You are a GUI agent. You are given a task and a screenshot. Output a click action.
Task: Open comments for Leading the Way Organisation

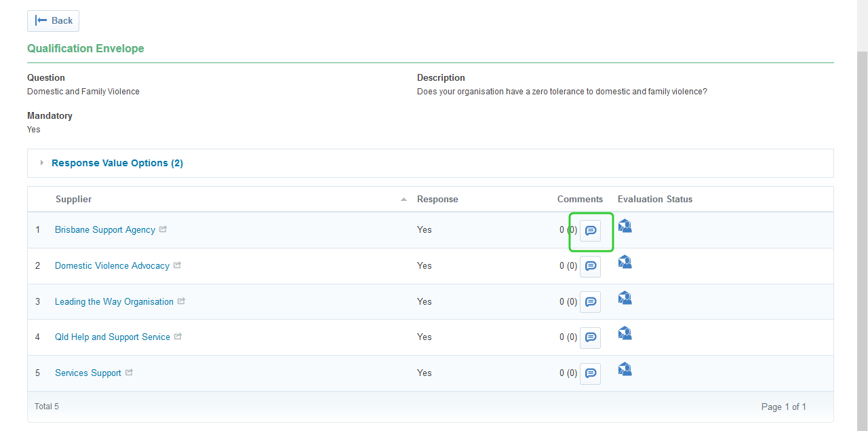click(x=590, y=302)
